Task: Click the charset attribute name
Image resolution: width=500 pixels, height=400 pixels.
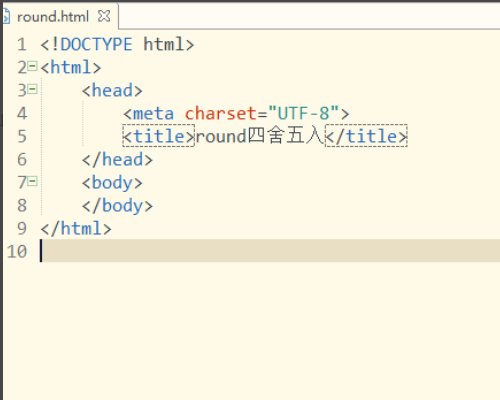Action: [220, 113]
